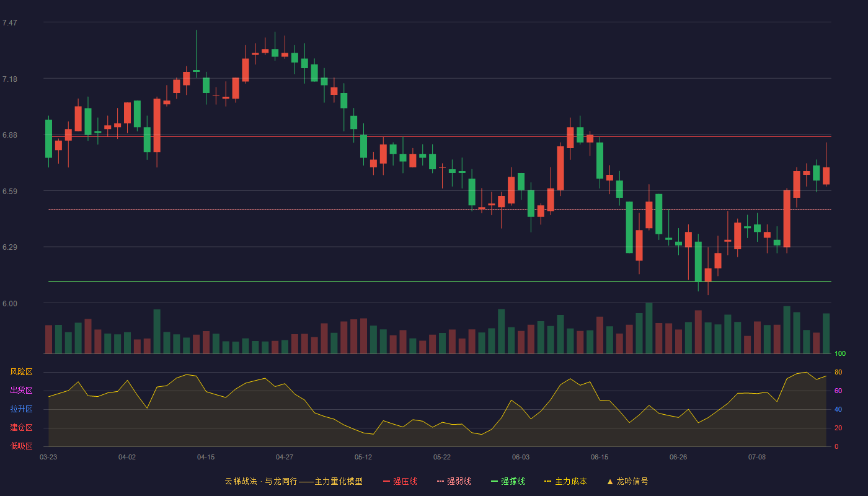
Task: Click the 建仓区 zone label
Action: 21,428
